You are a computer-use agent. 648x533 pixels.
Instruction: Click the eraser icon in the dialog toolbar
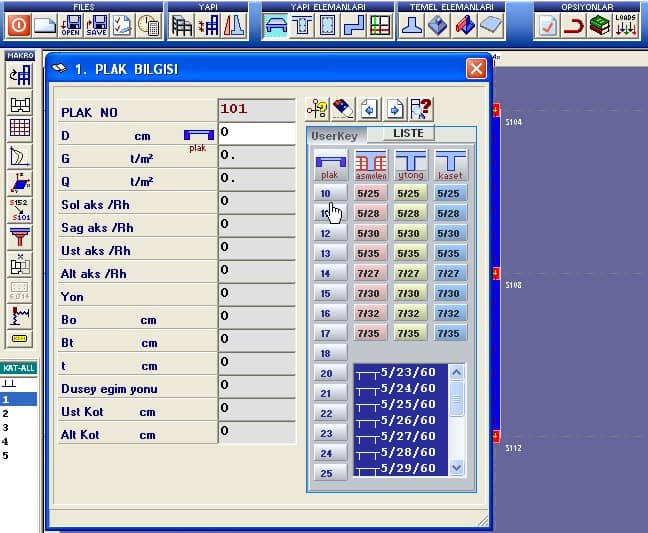point(343,109)
